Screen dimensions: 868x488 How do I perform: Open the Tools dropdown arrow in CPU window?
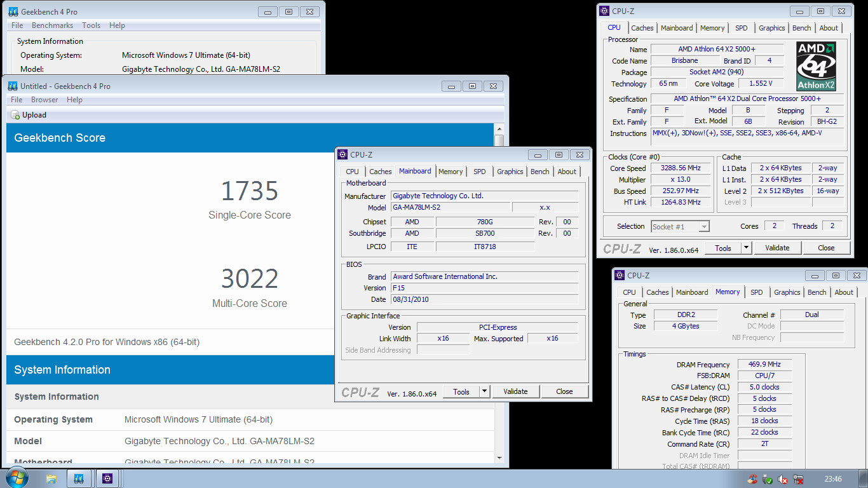(x=746, y=248)
